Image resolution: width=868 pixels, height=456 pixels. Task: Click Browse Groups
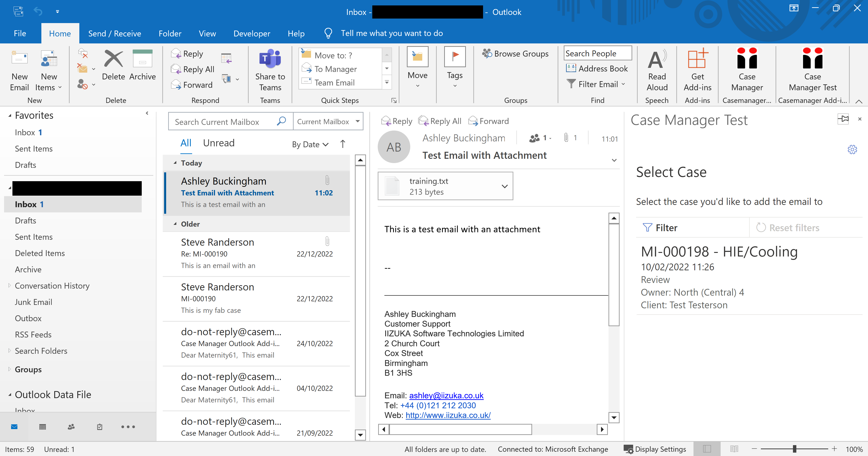pyautogui.click(x=516, y=54)
